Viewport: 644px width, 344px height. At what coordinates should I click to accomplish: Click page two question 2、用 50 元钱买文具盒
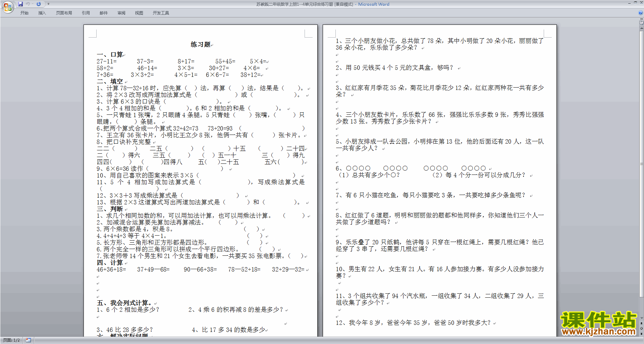tap(395, 68)
